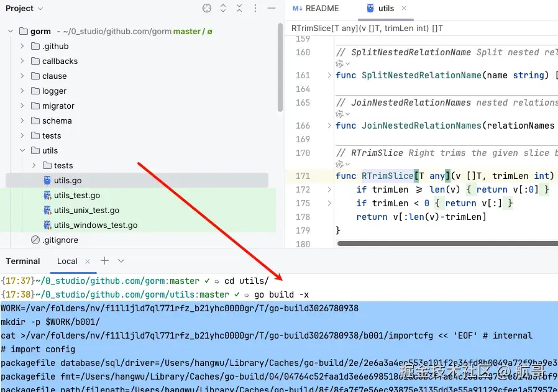
Task: Click the RTrimSlice function name in code
Action: pos(388,176)
